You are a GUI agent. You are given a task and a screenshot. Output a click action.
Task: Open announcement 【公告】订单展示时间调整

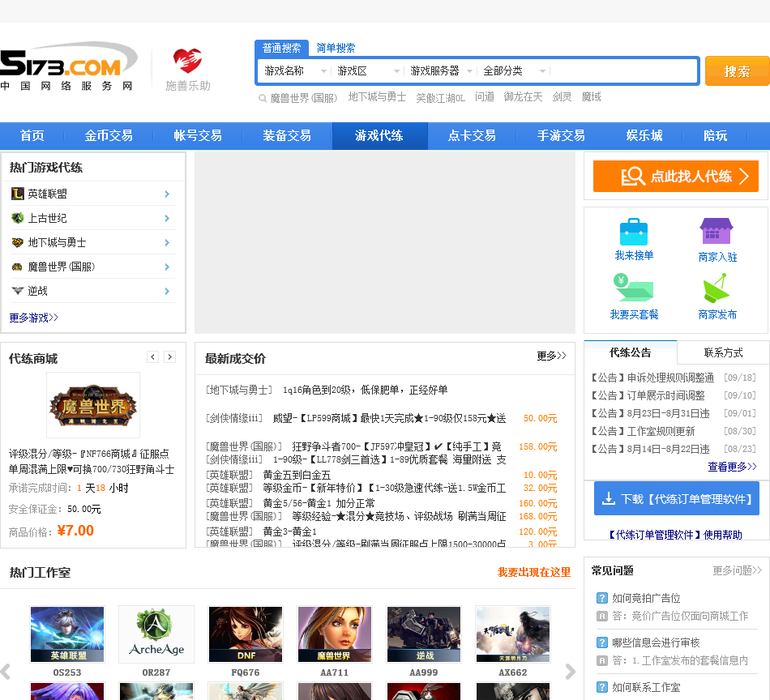pyautogui.click(x=648, y=395)
